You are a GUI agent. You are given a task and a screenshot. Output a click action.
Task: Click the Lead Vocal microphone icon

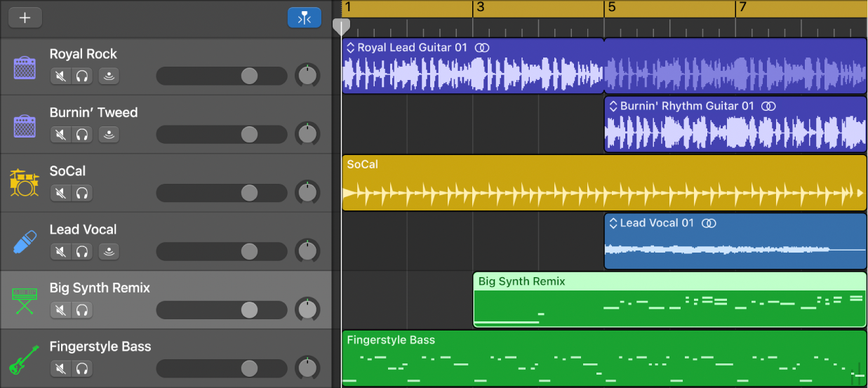pos(25,241)
